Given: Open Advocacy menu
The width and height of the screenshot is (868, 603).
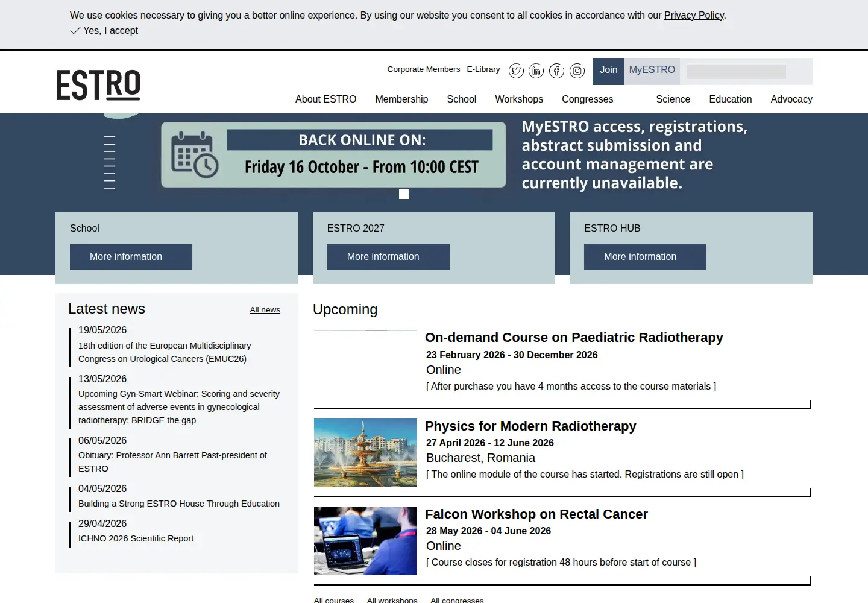Looking at the screenshot, I should pos(791,99).
